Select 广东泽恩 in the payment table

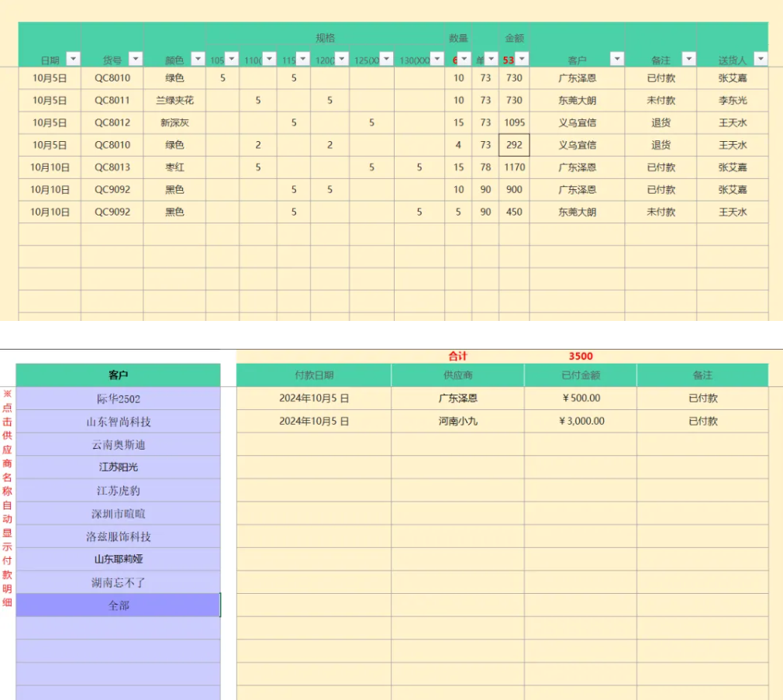[x=458, y=398]
